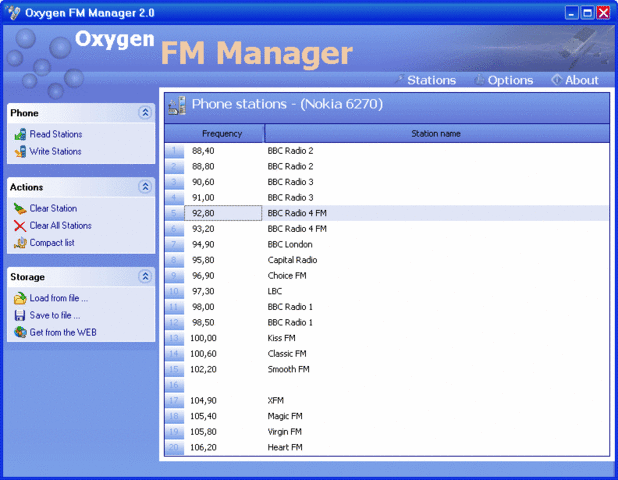618x480 pixels.
Task: Open the Options tab
Action: 510,80
